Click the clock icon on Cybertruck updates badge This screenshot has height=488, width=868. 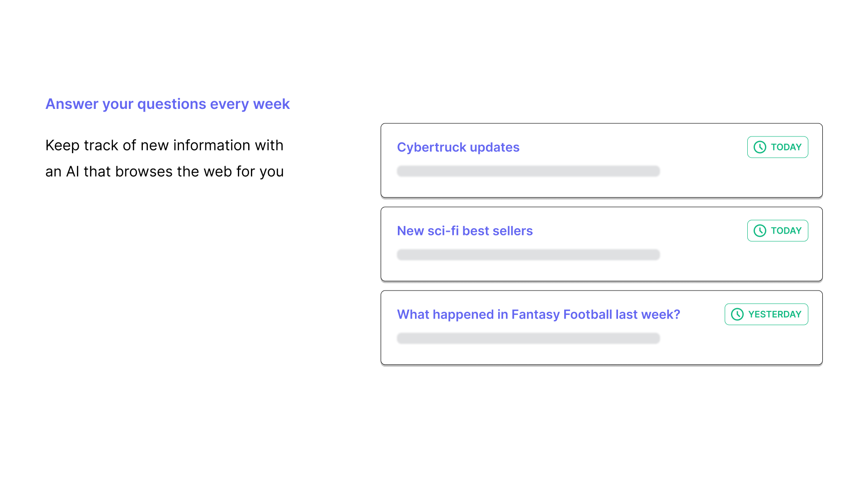click(760, 147)
